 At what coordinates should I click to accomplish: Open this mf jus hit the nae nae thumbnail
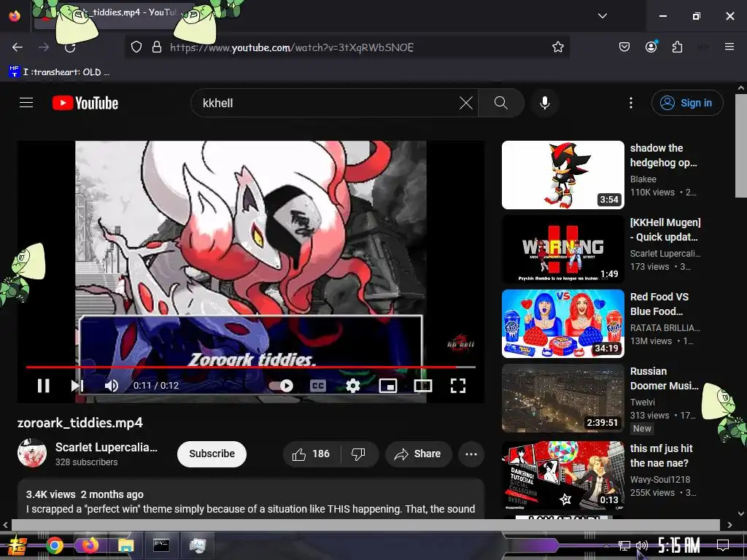point(562,475)
